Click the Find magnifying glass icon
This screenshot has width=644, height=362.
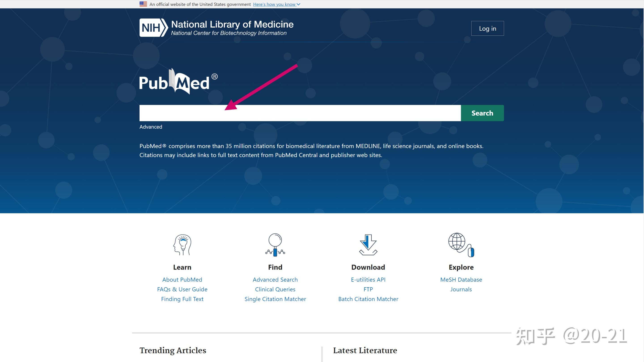(275, 245)
